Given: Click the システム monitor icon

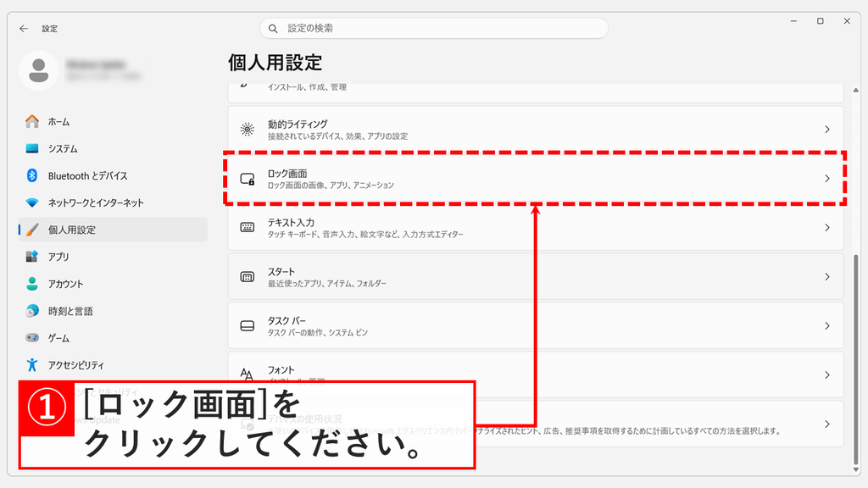Looking at the screenshot, I should tap(32, 149).
